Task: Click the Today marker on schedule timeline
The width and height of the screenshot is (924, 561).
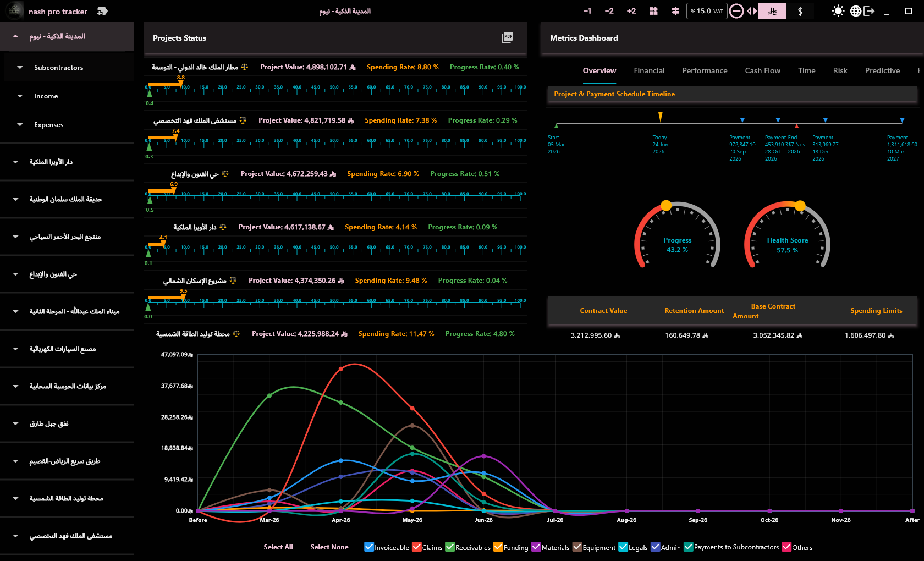Action: point(661,116)
